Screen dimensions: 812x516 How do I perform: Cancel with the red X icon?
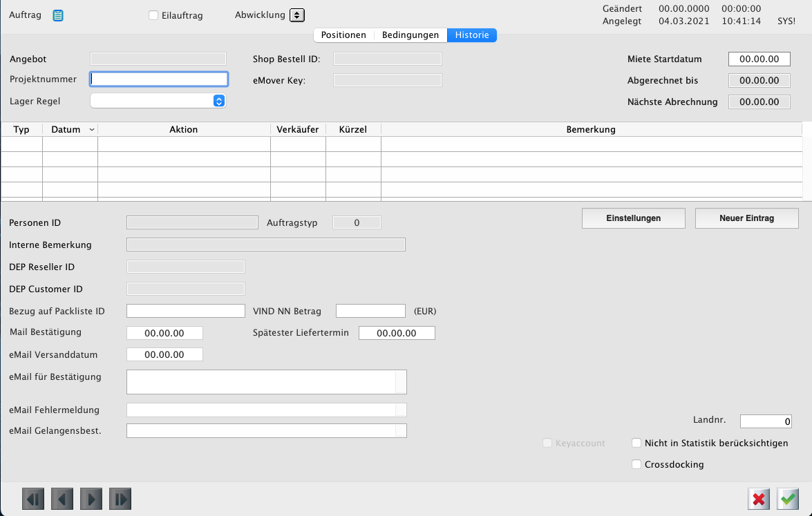pyautogui.click(x=759, y=499)
